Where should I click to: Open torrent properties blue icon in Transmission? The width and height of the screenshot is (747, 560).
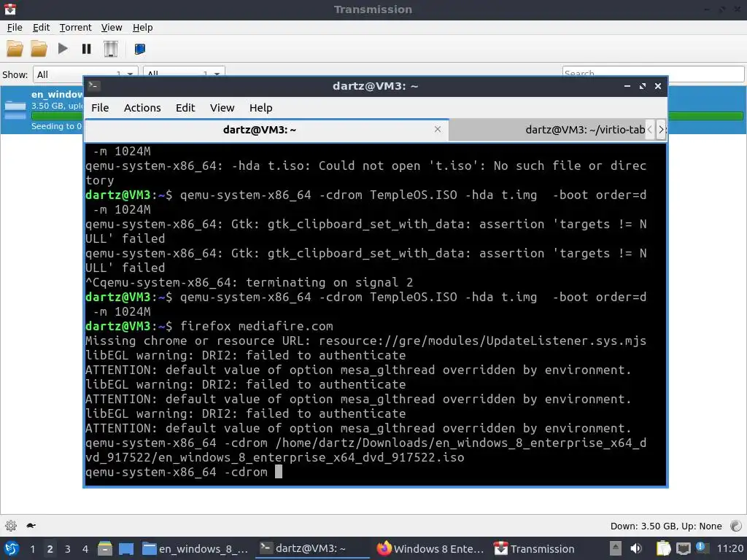[139, 49]
